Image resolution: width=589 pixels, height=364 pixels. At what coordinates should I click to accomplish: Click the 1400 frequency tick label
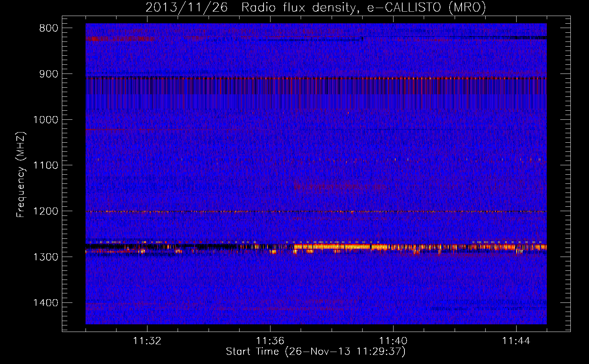click(45, 303)
